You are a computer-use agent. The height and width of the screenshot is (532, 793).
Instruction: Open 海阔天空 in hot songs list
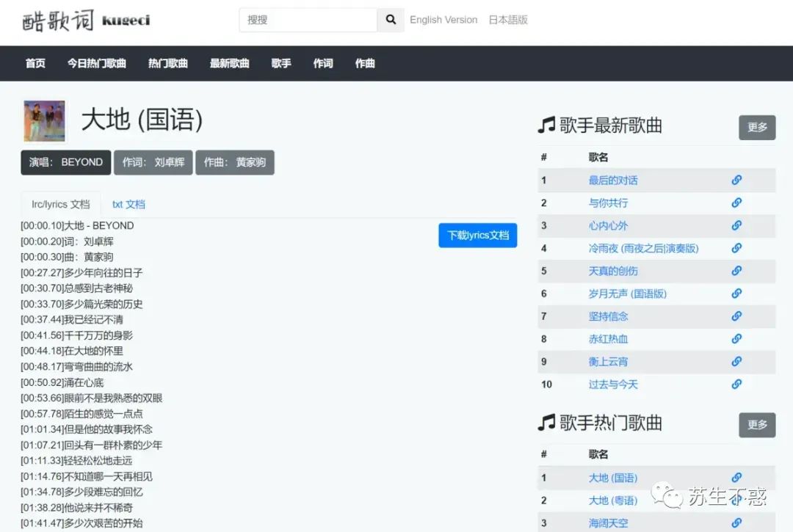(608, 523)
